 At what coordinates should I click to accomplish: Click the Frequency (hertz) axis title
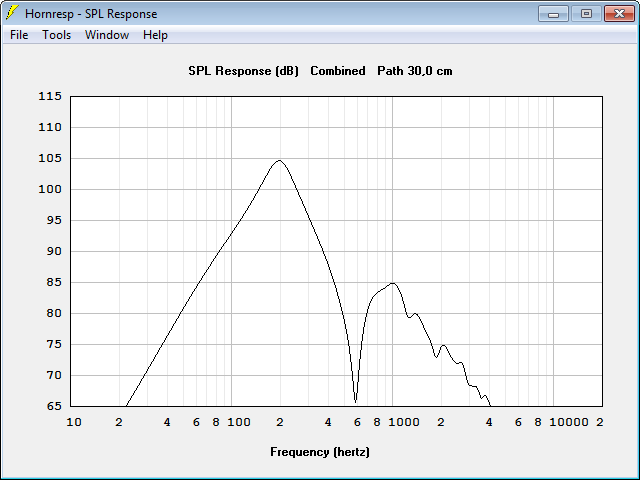(x=320, y=452)
